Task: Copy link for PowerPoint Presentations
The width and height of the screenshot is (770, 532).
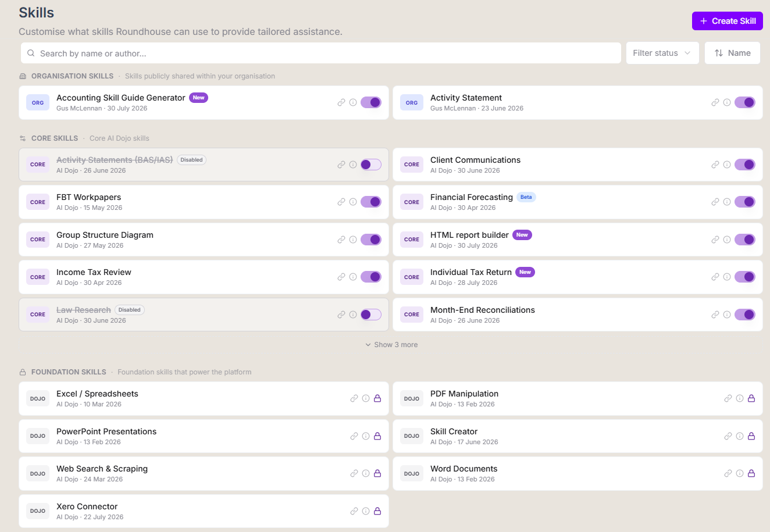Action: (x=354, y=436)
